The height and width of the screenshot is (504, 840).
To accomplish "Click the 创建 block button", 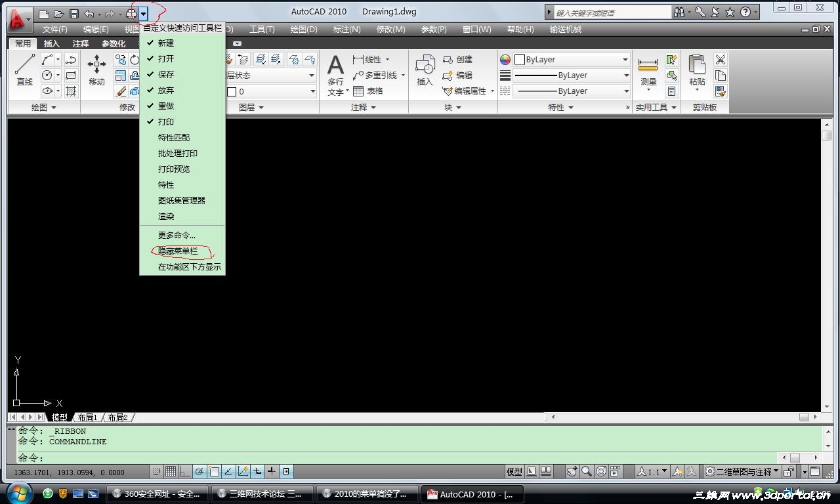I will [458, 60].
